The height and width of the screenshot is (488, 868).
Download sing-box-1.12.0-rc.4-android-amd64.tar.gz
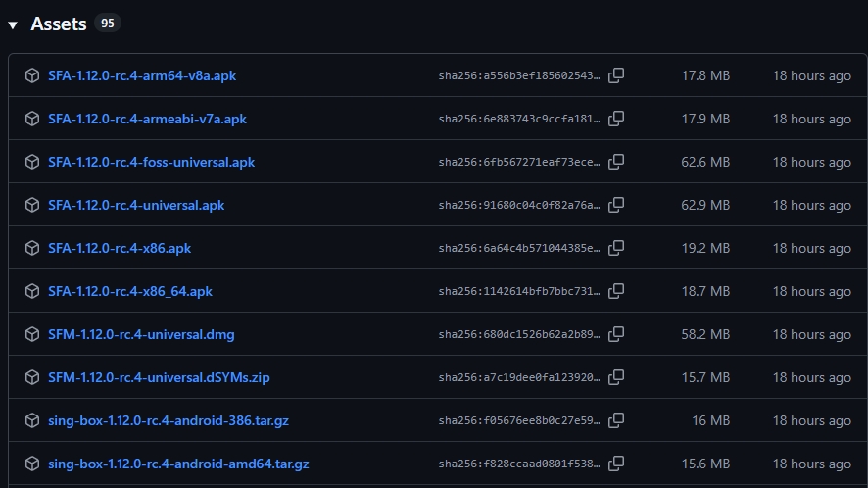point(178,464)
